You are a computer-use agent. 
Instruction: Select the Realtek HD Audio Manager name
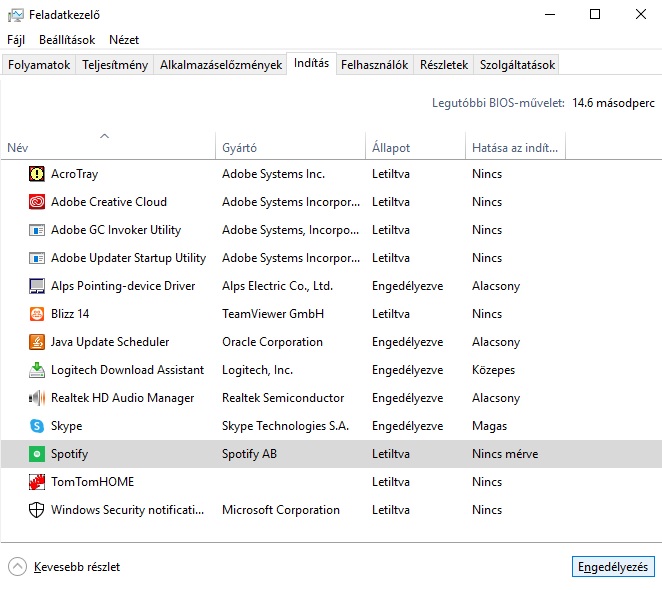[122, 398]
